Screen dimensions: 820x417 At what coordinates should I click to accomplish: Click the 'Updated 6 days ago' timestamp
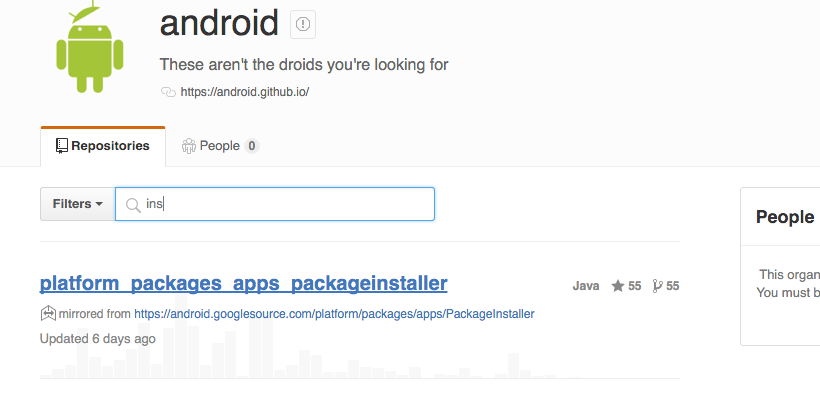click(97, 338)
